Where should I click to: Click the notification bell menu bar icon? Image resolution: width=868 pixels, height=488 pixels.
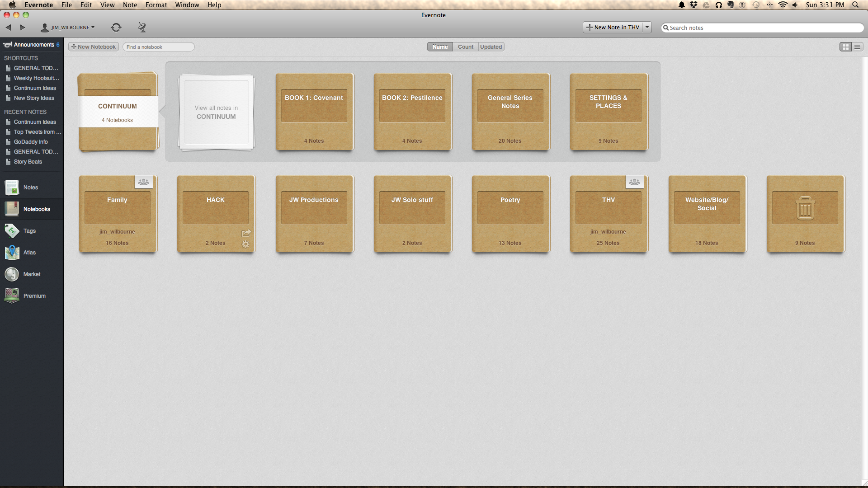pyautogui.click(x=682, y=5)
